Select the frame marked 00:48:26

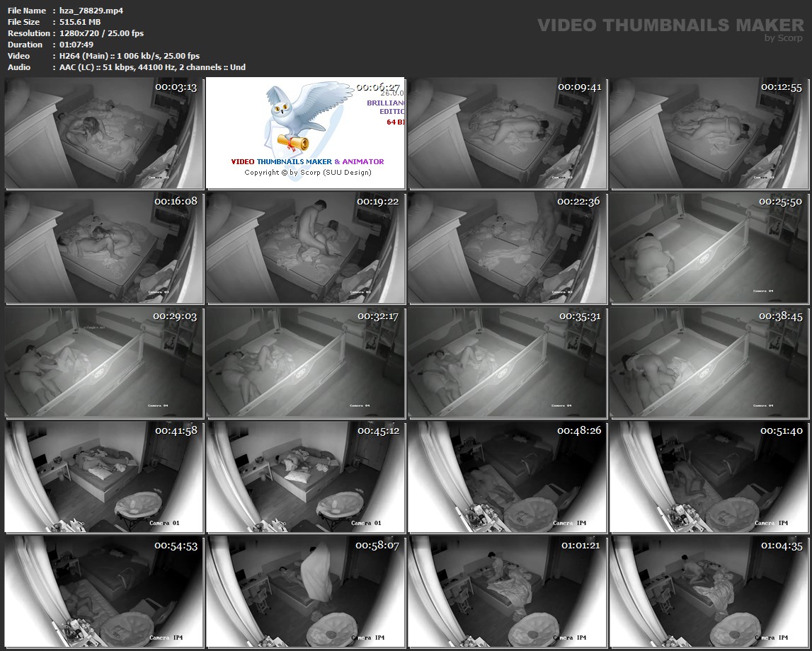point(507,477)
